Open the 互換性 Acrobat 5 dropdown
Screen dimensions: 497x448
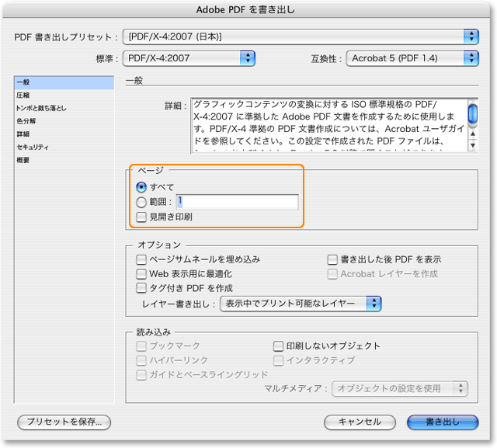pos(412,57)
